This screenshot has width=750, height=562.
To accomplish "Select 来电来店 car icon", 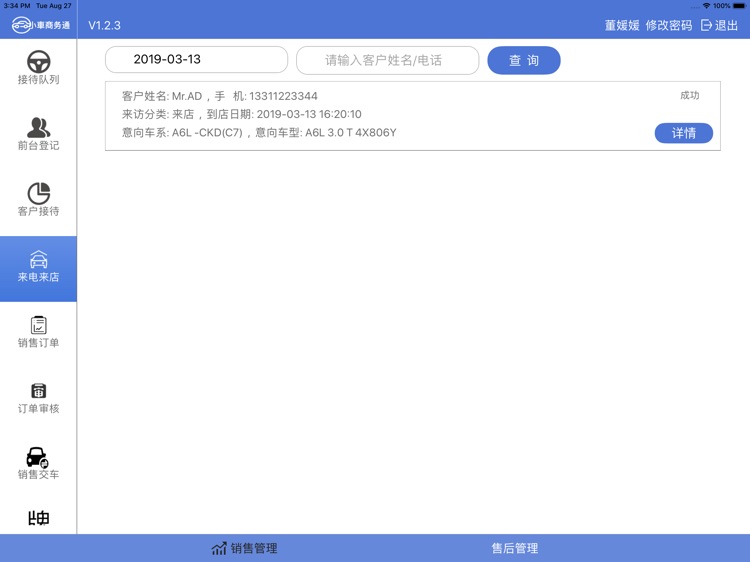I will coord(38,259).
